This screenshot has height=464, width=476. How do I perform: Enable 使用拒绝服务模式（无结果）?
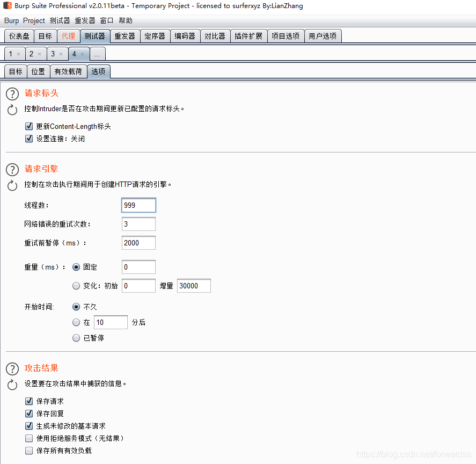pos(29,438)
